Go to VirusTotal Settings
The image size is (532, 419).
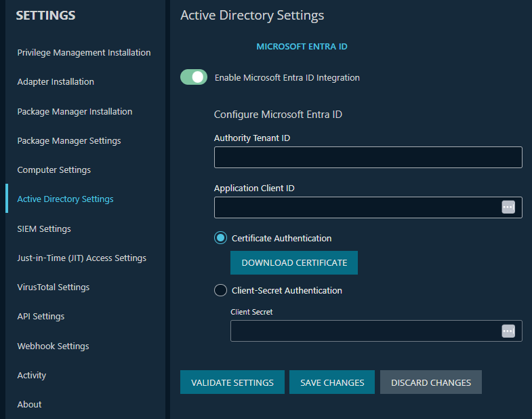54,287
